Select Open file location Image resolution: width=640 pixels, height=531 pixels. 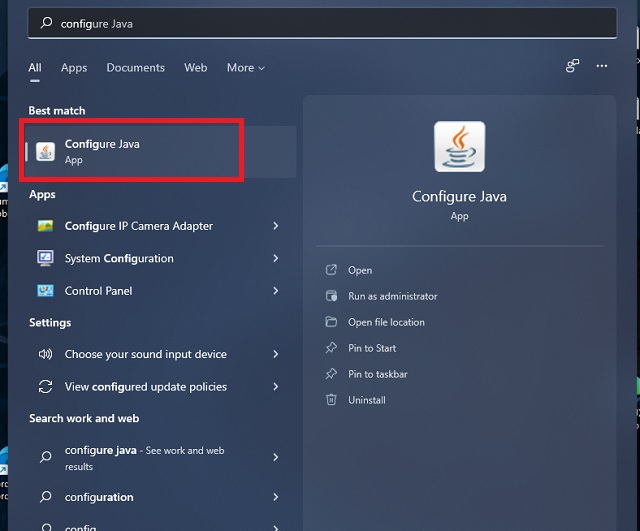tap(386, 322)
